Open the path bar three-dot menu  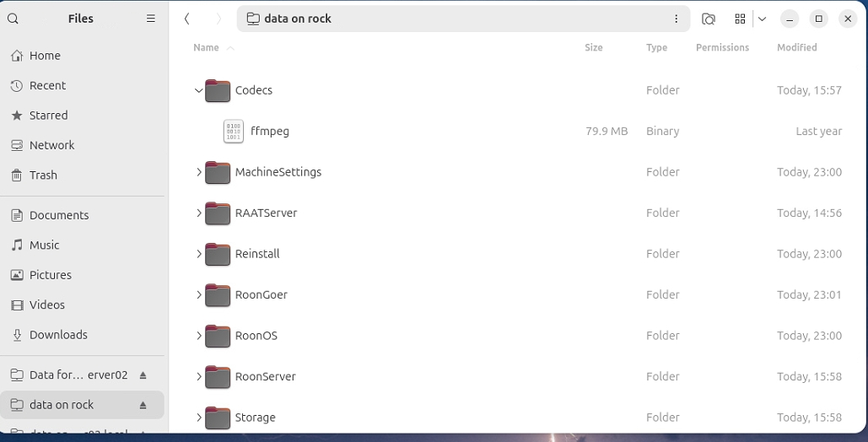pos(676,19)
